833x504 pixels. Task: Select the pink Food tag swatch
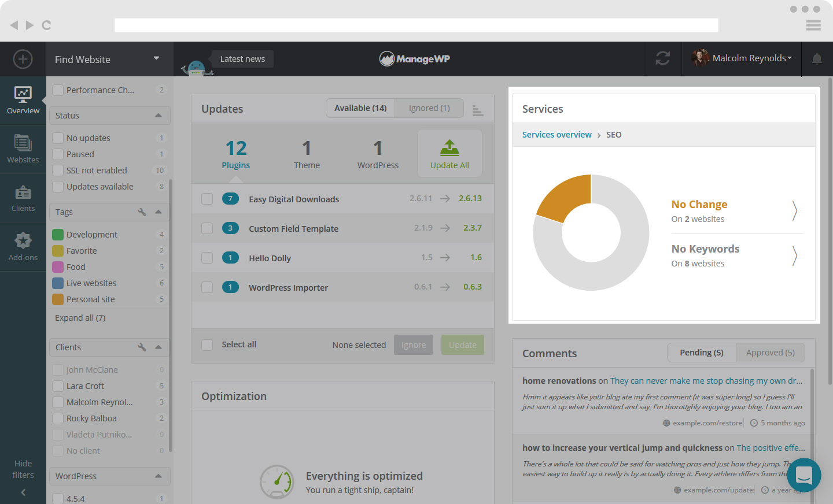click(58, 267)
